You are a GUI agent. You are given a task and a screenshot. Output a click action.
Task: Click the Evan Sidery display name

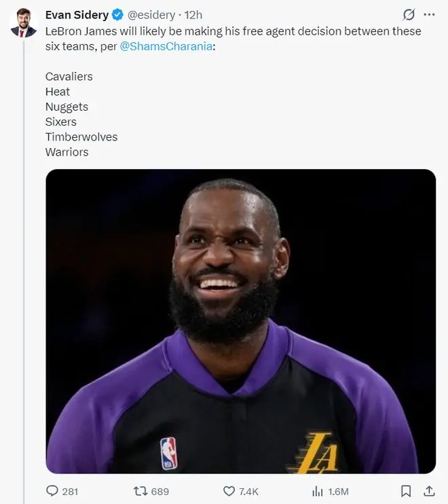tap(77, 15)
